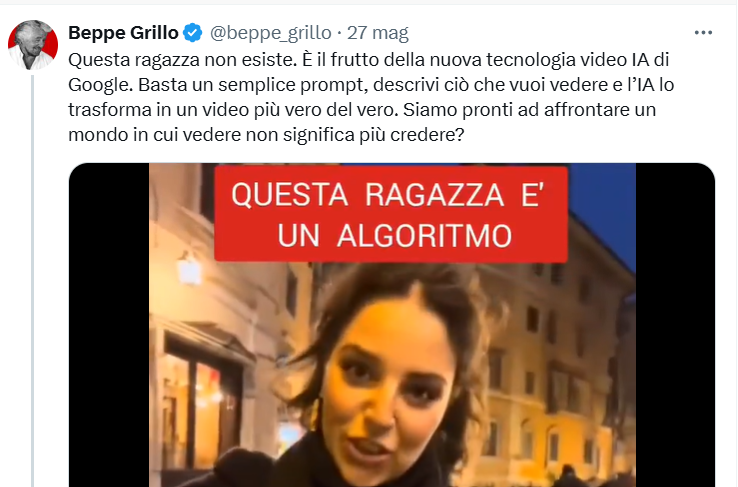
Task: Click the right black bar of the video
Action: pyautogui.click(x=675, y=325)
